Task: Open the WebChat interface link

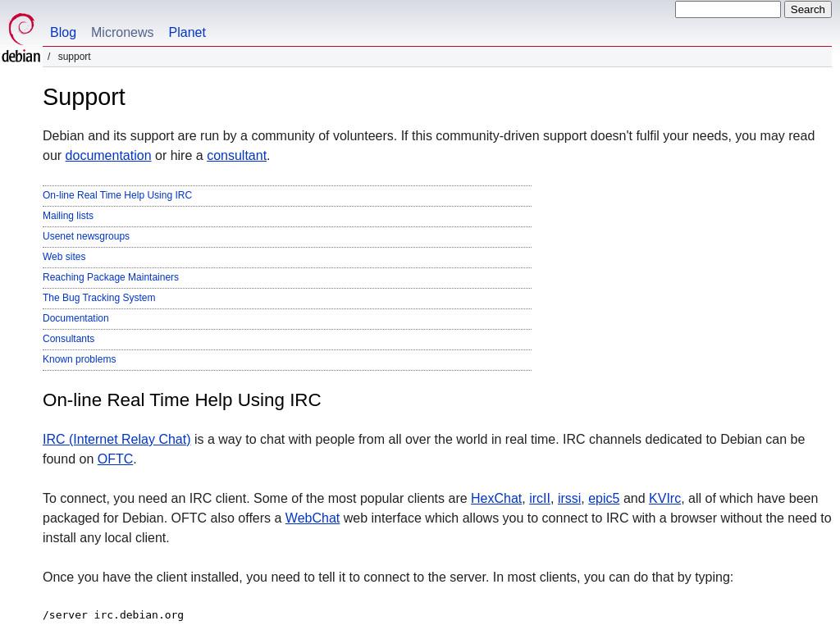Action: point(313,518)
